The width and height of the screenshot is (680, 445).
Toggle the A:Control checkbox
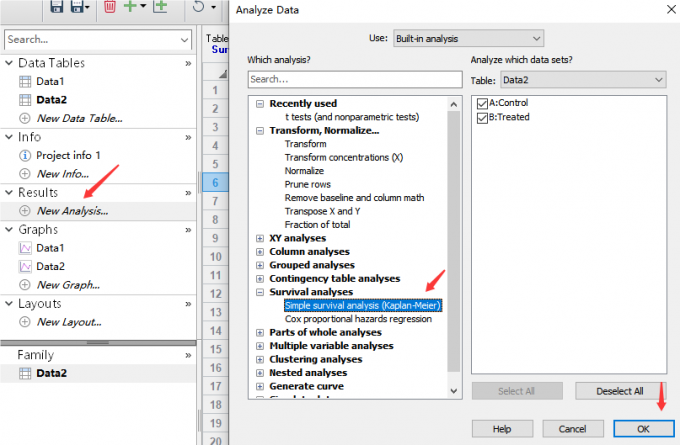coord(482,103)
